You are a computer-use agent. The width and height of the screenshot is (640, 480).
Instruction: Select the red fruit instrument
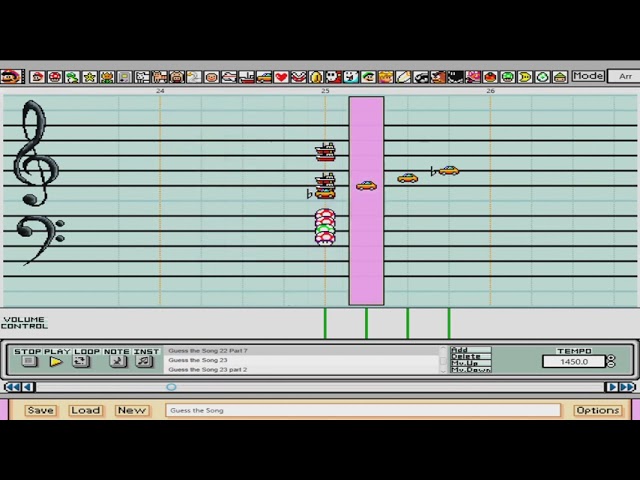[490, 77]
